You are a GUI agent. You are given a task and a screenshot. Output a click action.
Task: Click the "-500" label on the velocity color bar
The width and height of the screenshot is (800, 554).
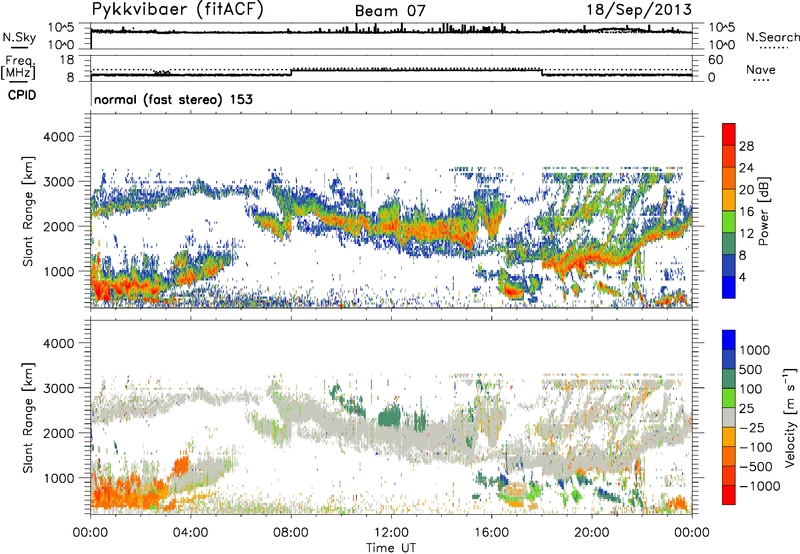pos(756,467)
